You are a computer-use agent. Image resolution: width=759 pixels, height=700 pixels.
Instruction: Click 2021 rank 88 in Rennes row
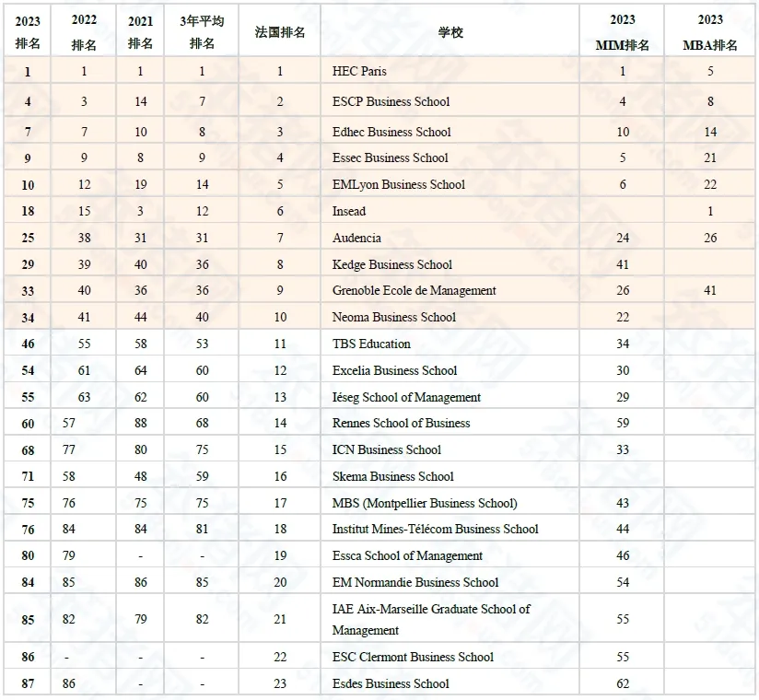[140, 423]
